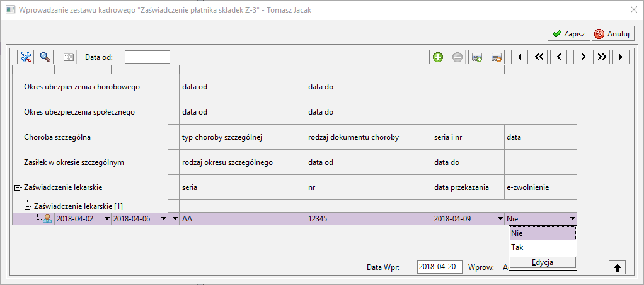Click the green plus add-record icon

[x=438, y=57]
